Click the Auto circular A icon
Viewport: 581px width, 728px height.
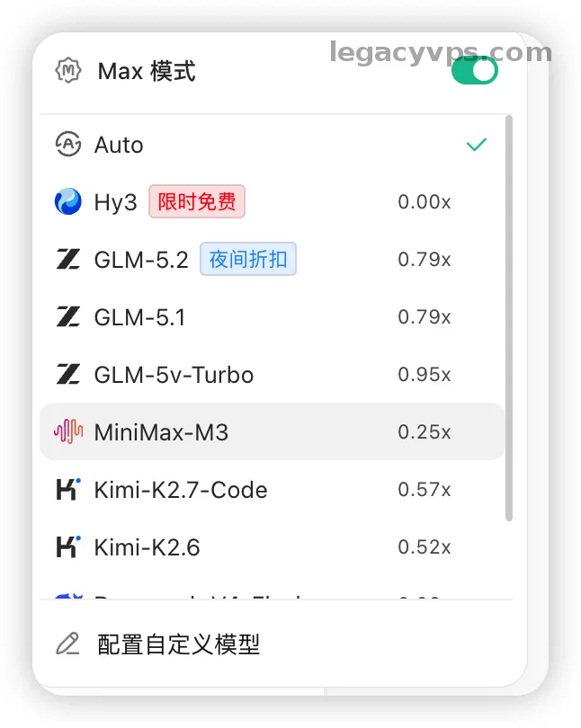(67, 145)
